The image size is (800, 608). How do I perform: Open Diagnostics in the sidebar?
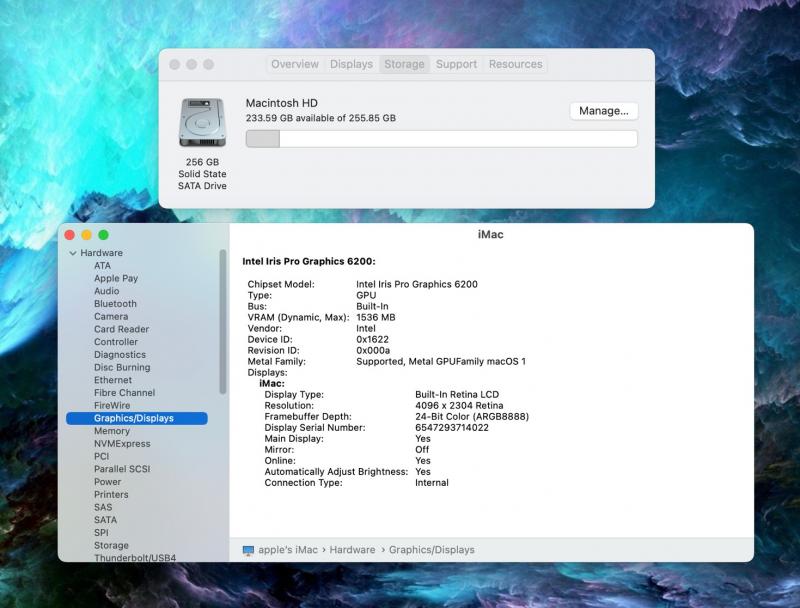(x=120, y=355)
